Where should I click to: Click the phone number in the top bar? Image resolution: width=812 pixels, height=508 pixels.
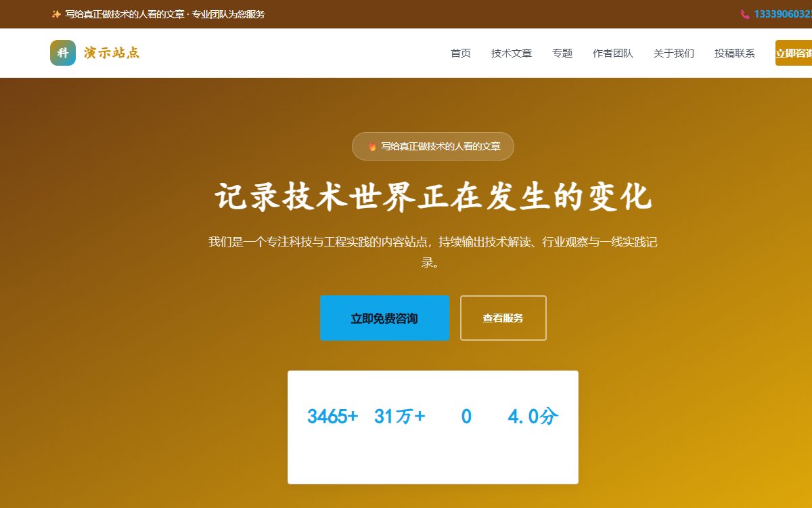pyautogui.click(x=783, y=14)
